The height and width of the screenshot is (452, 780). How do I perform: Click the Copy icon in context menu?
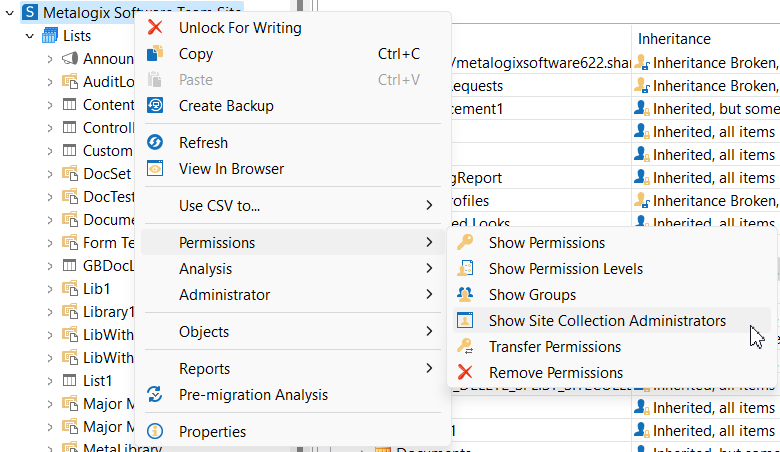point(155,54)
